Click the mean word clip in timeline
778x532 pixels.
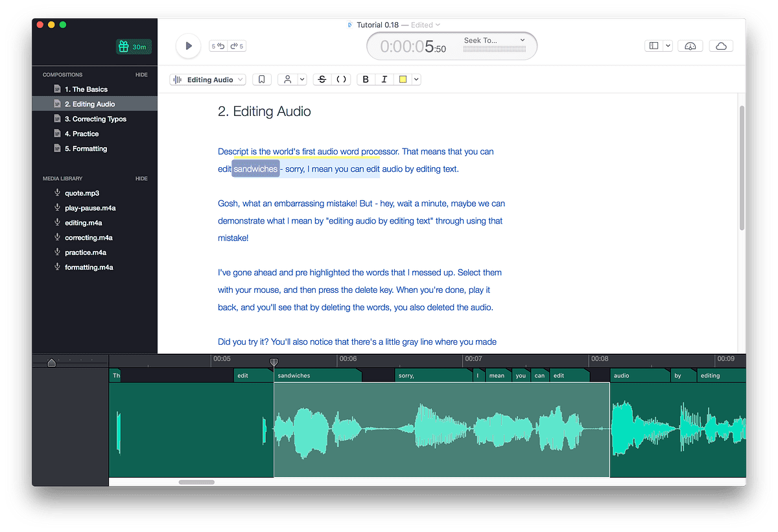coord(498,375)
